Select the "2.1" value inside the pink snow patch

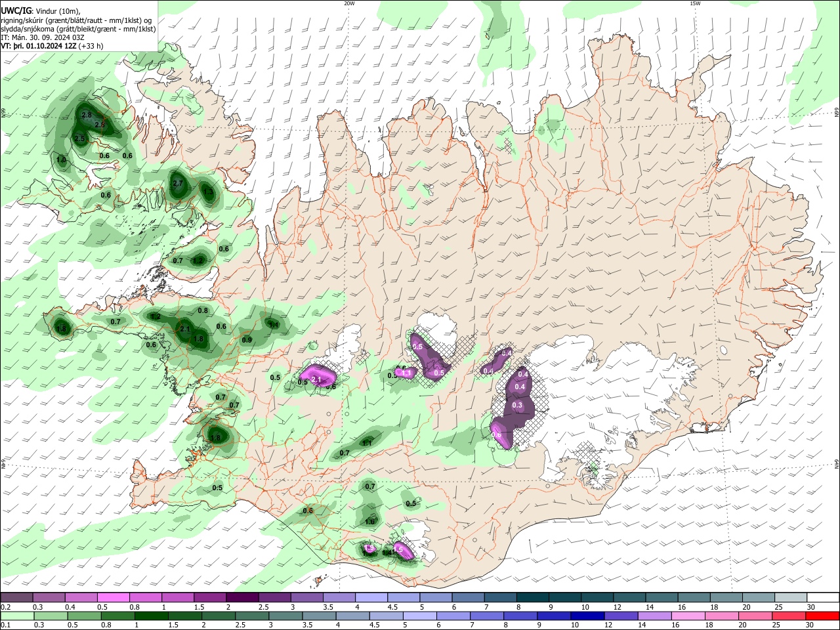pyautogui.click(x=316, y=380)
